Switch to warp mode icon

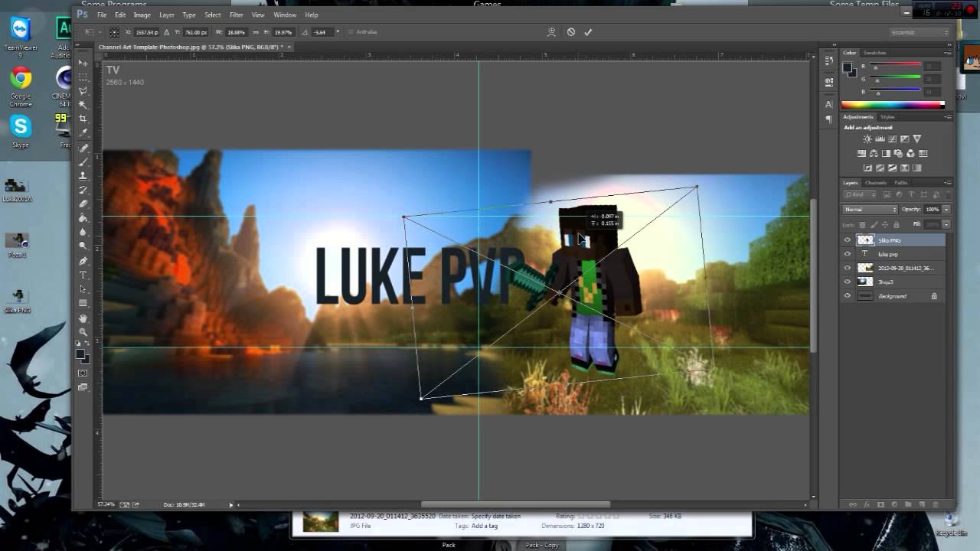click(x=551, y=32)
